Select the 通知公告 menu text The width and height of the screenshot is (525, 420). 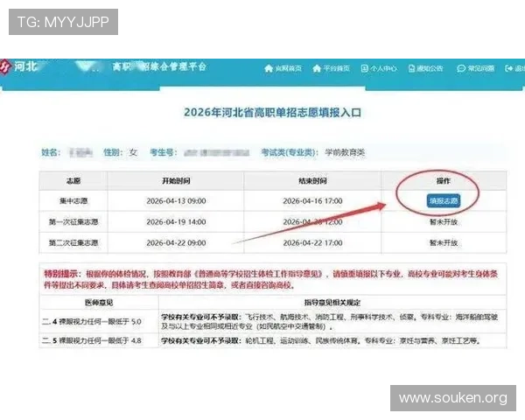[x=430, y=68]
